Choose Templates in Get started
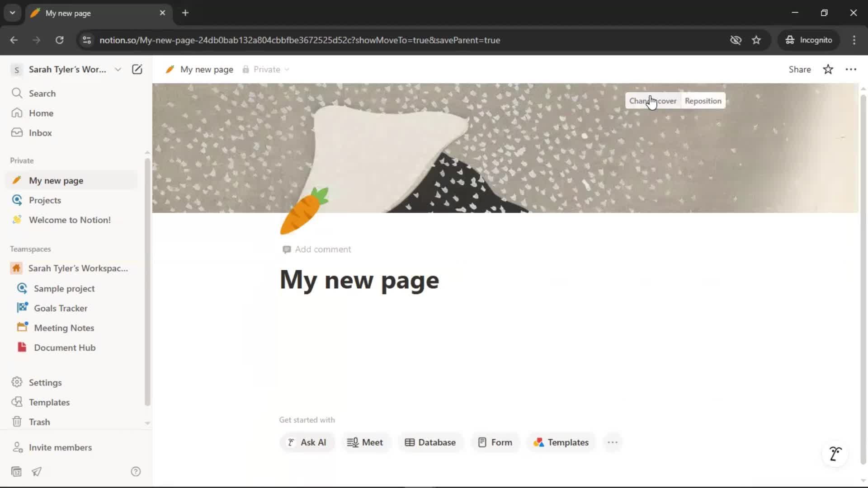Screen dimensions: 868x488 [561, 442]
